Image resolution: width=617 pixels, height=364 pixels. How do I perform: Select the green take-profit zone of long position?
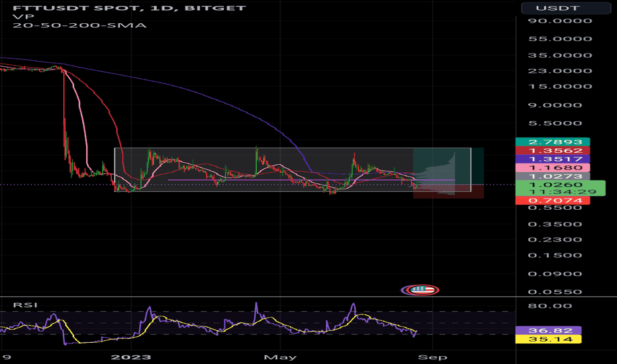pos(448,166)
